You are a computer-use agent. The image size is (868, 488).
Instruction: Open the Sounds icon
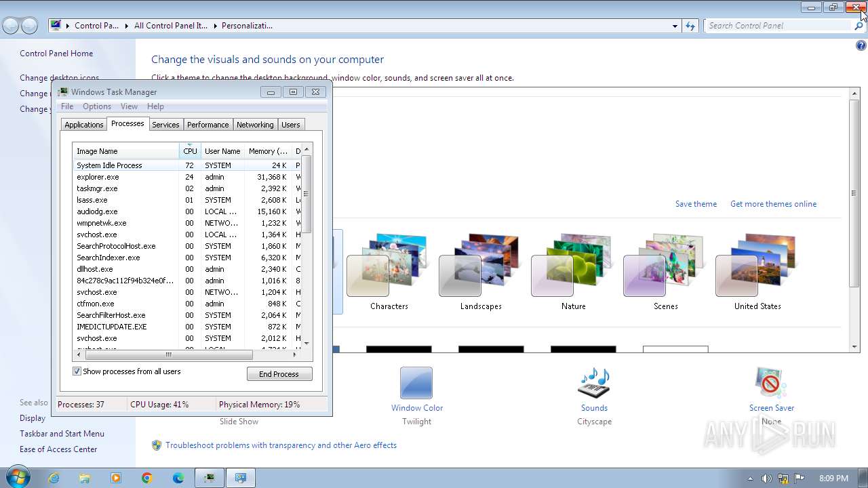coord(594,383)
